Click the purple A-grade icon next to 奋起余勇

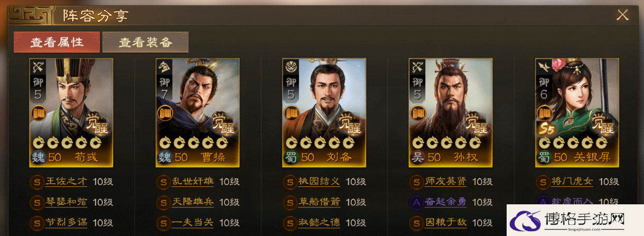416,202
